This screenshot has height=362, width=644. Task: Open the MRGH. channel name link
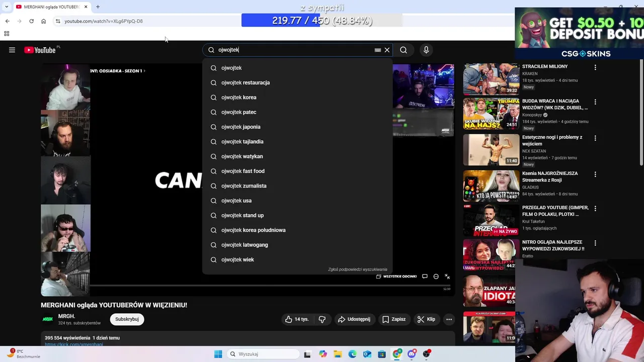coord(66,316)
